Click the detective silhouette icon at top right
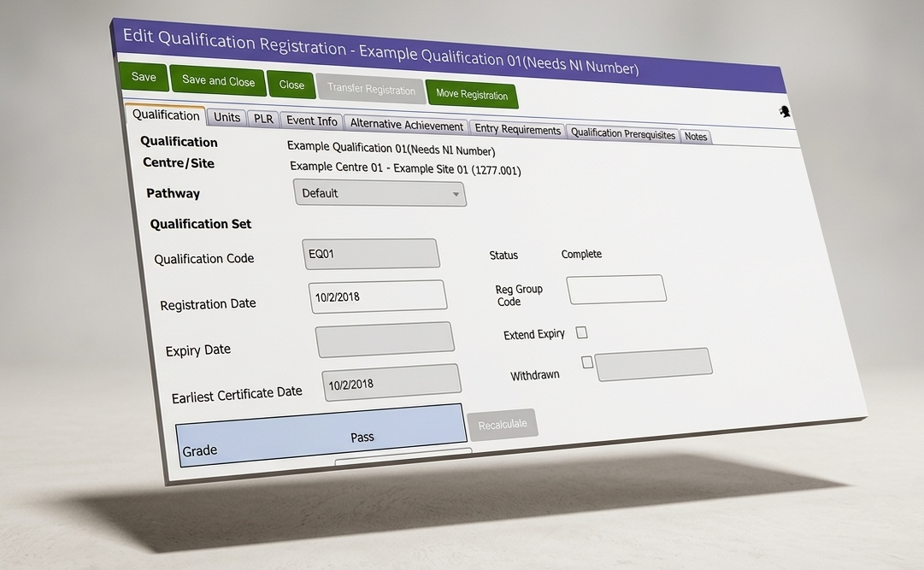The image size is (924, 570). click(x=784, y=112)
